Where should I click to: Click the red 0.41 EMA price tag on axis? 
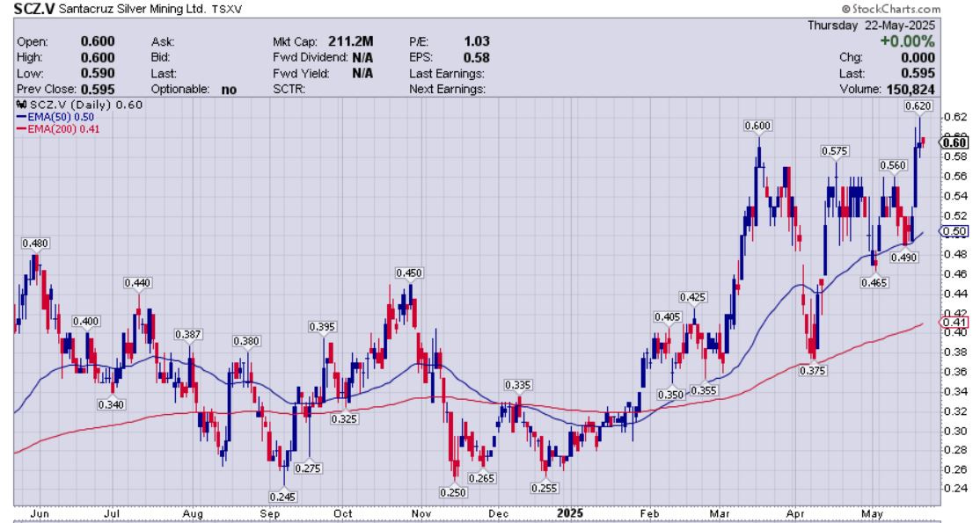(x=954, y=322)
